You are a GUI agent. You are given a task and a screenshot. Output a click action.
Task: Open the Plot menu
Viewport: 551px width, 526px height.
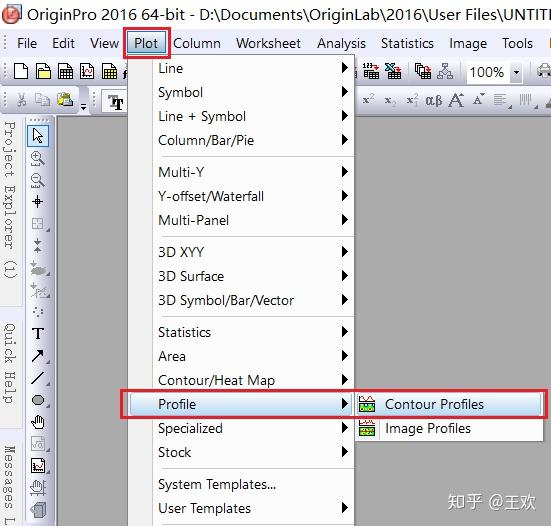146,43
